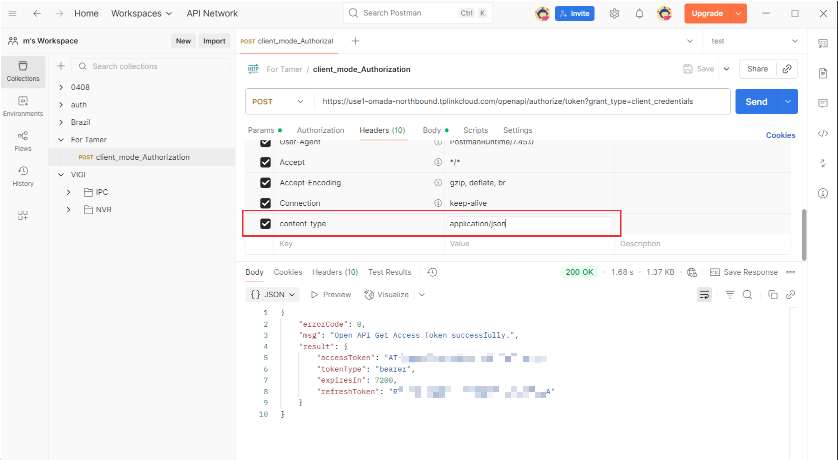Copy response body using copy icon
This screenshot has width=838, height=460.
[x=773, y=295]
